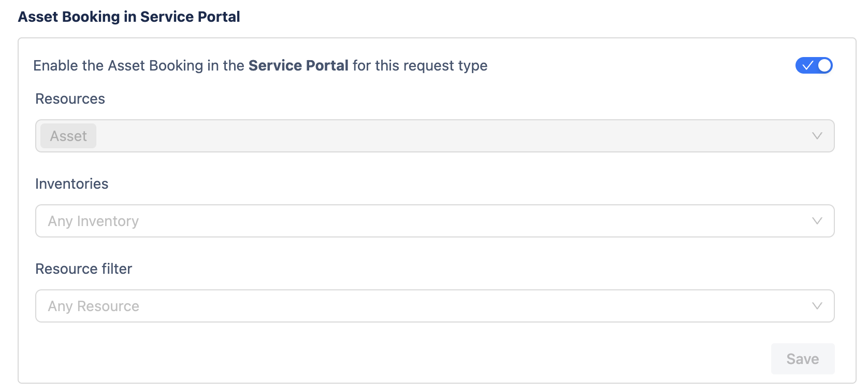868x392 pixels.
Task: Click the Inventories field label
Action: pos(71,184)
